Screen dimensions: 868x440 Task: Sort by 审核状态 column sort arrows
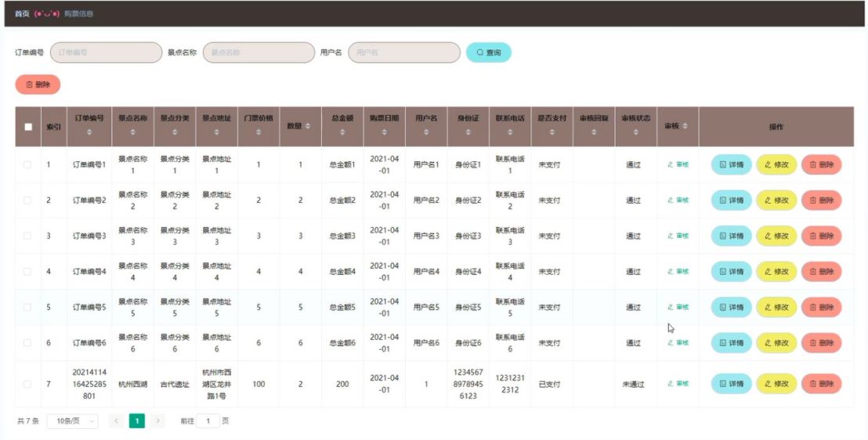click(x=635, y=132)
